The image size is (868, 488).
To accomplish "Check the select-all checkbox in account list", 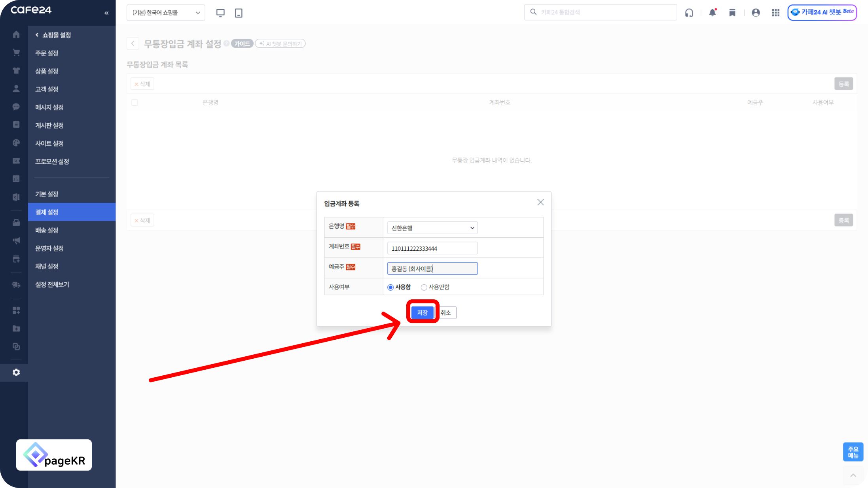I will pyautogui.click(x=135, y=102).
